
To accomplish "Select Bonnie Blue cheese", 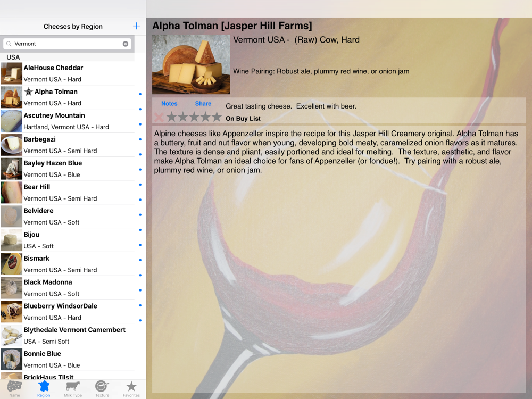I will (68, 359).
